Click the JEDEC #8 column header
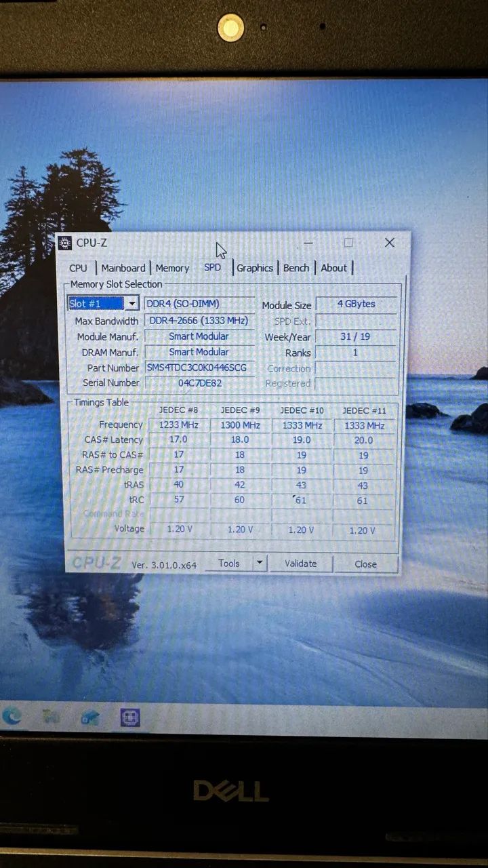Screen dimensions: 488x868 coord(178,410)
